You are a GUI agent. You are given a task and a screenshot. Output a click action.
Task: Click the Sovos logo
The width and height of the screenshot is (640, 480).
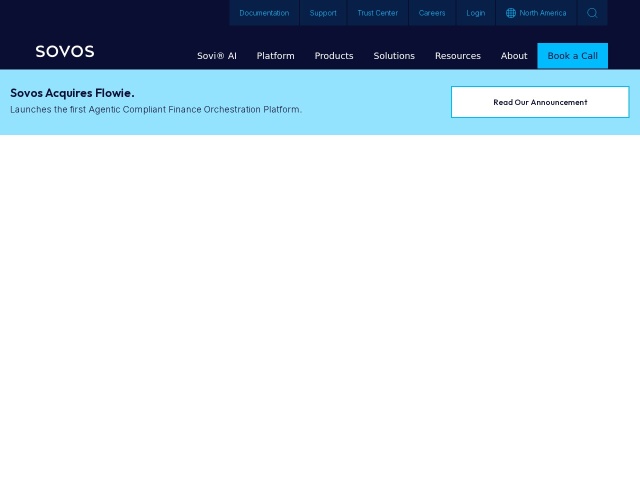pyautogui.click(x=65, y=51)
